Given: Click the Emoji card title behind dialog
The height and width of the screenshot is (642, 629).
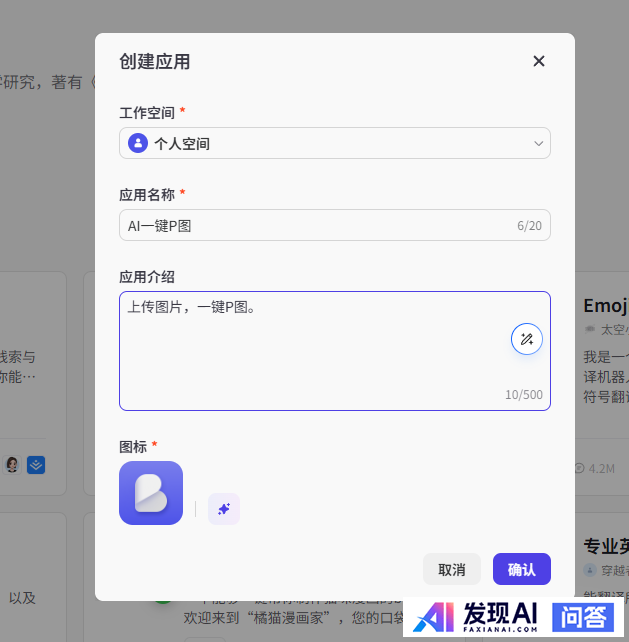Looking at the screenshot, I should [x=605, y=305].
